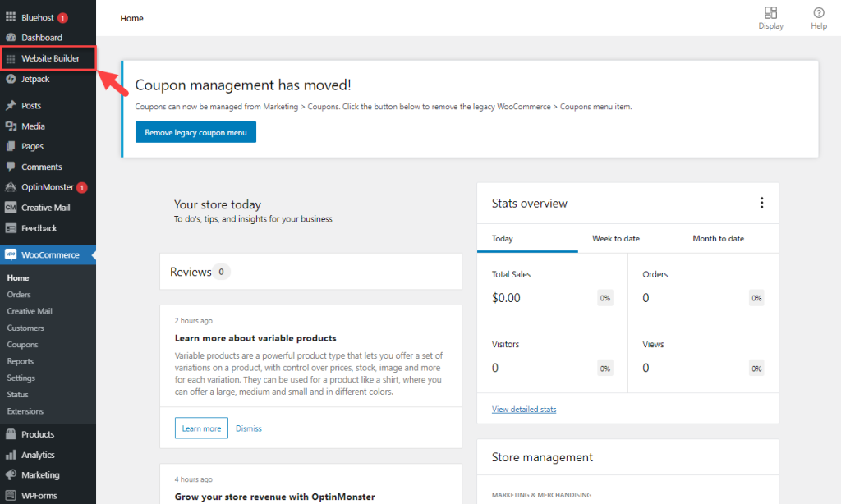The height and width of the screenshot is (504, 841).
Task: Click the Posts pushpin icon
Action: (11, 106)
